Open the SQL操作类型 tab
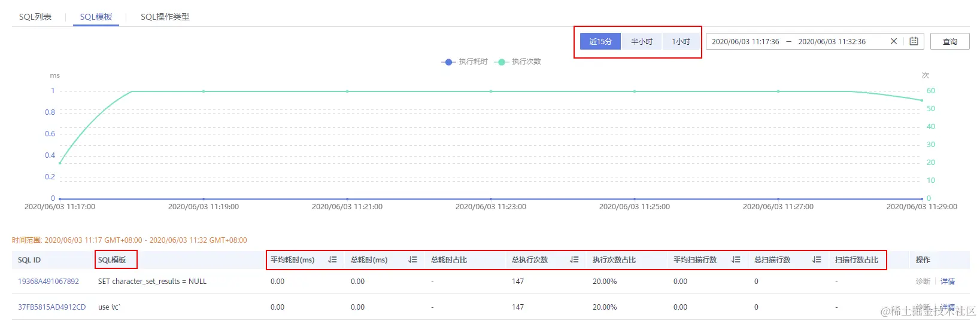 pyautogui.click(x=165, y=17)
